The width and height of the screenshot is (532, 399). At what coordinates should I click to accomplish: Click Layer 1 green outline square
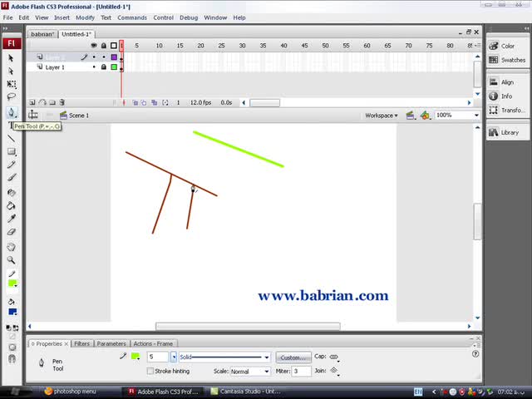click(x=114, y=67)
